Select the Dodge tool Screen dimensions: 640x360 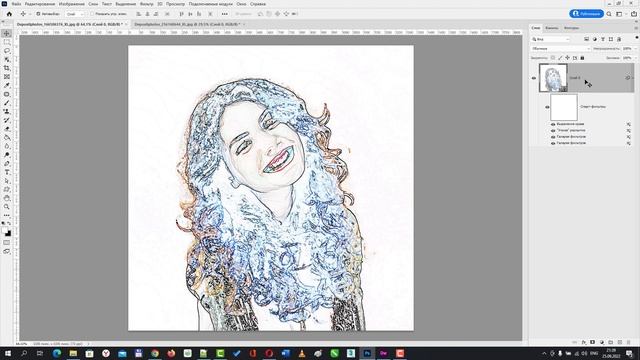[x=7, y=155]
